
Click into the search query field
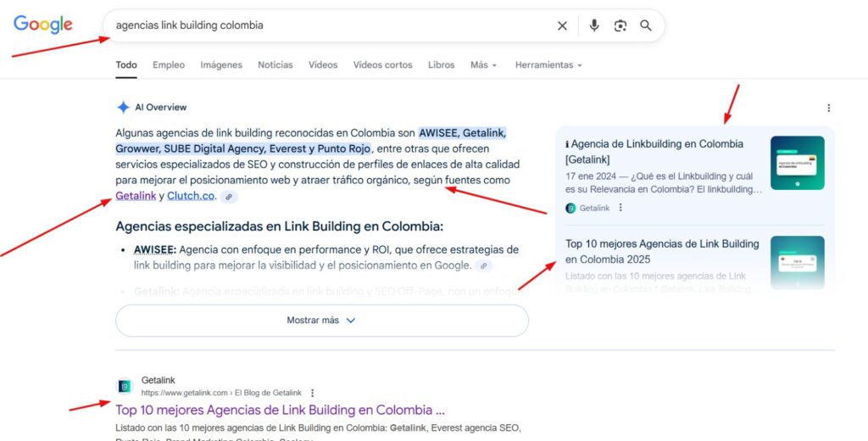click(332, 25)
